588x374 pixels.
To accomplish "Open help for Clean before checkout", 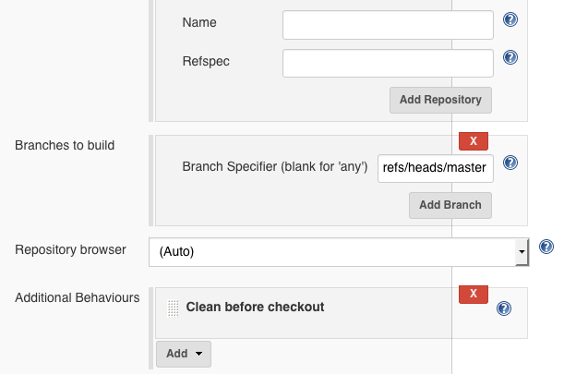I will click(504, 308).
